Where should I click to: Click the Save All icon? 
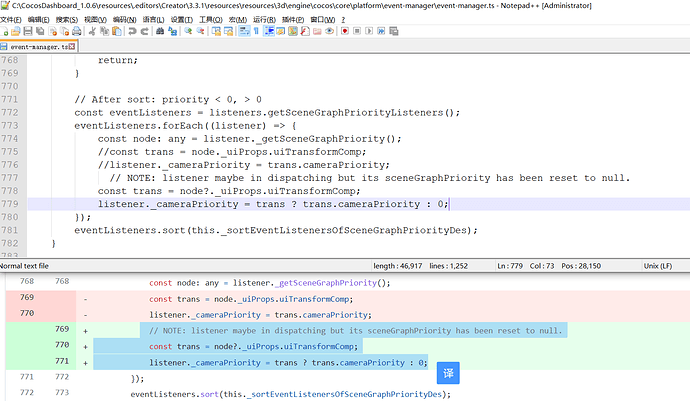coord(40,31)
